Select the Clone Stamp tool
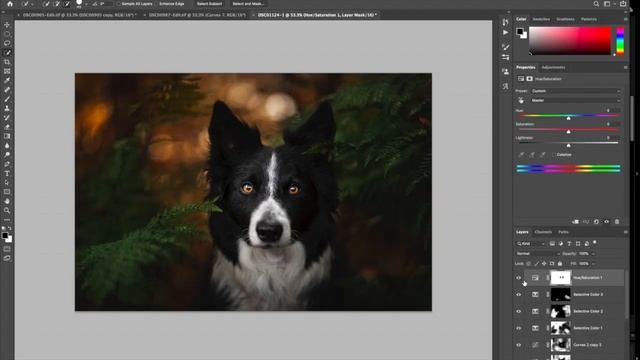The height and width of the screenshot is (360, 640). click(7, 108)
